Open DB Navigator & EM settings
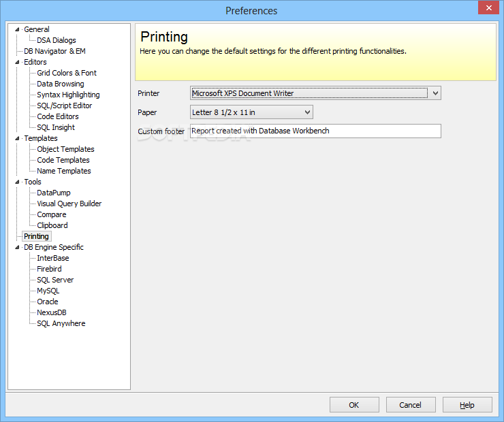This screenshot has width=504, height=422. point(54,51)
